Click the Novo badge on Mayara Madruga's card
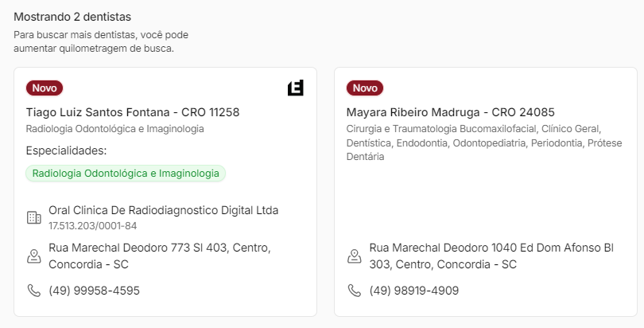Viewport: 644px width, 328px height. point(365,88)
